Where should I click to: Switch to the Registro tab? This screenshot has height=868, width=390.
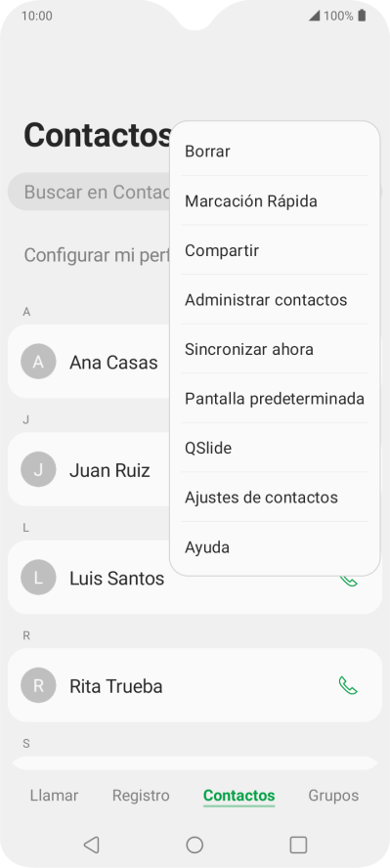[x=141, y=796]
